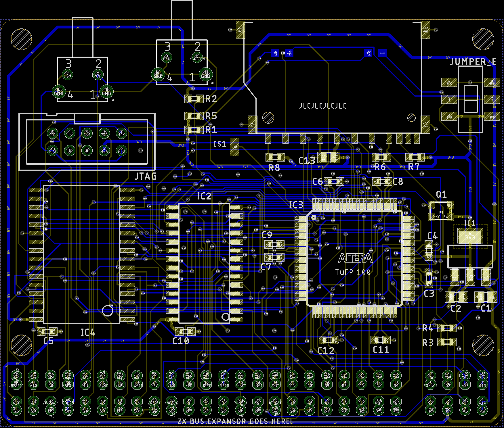Select capacitor C5 footprint

[x=47, y=331]
